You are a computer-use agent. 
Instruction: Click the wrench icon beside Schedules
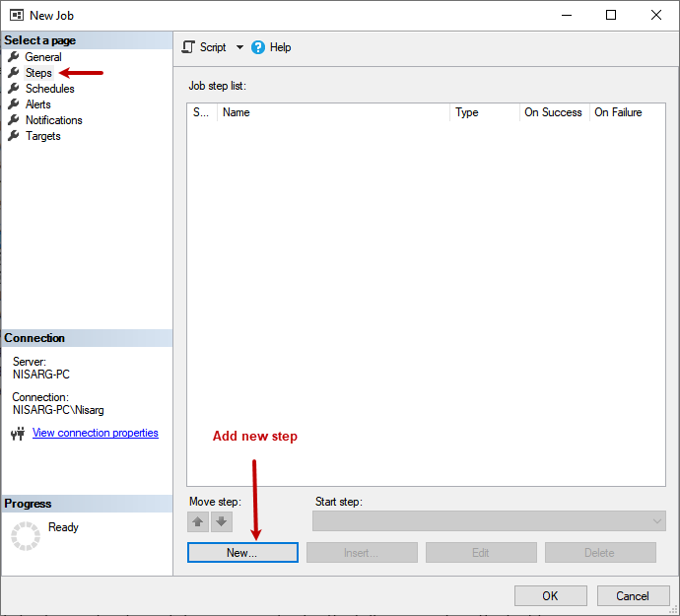tap(14, 88)
